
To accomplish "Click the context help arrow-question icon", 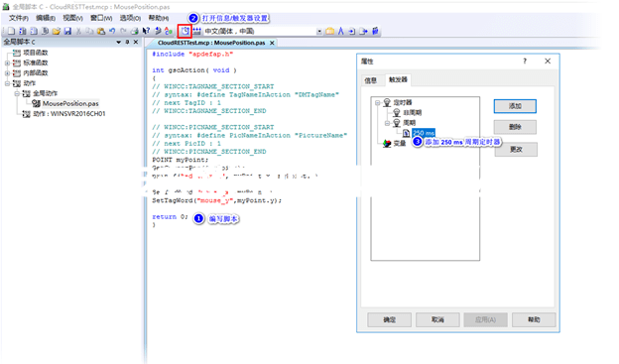I will tap(146, 31).
